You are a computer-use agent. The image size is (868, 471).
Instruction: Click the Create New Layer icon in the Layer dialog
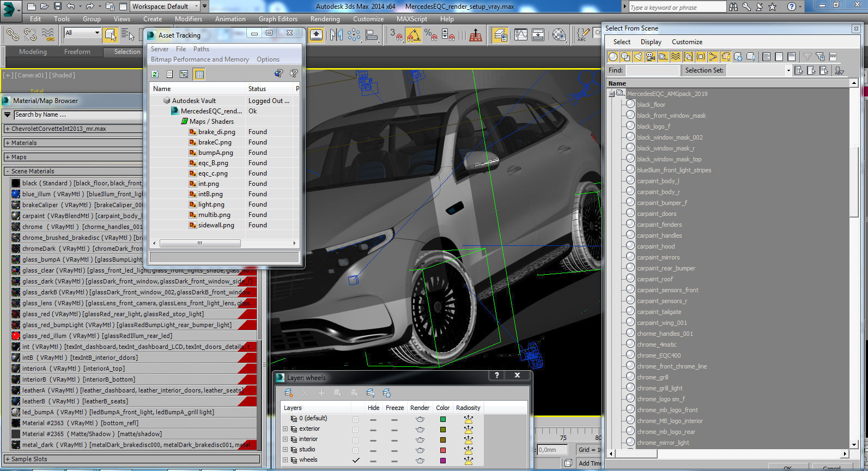[289, 392]
